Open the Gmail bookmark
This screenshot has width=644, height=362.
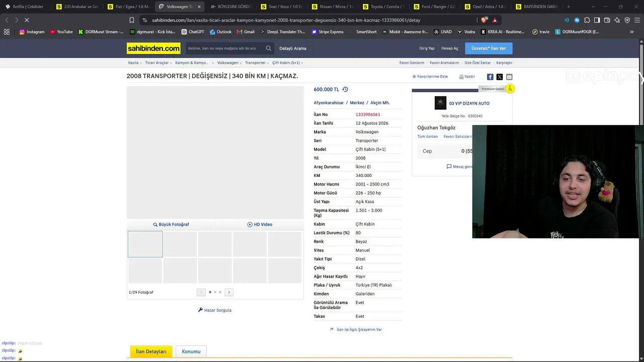click(246, 32)
